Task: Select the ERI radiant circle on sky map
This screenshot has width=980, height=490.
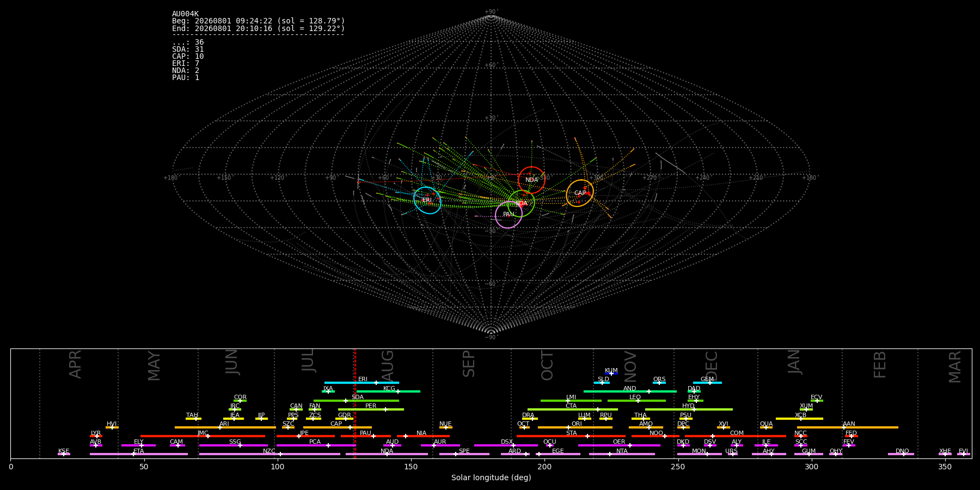Action: [427, 200]
